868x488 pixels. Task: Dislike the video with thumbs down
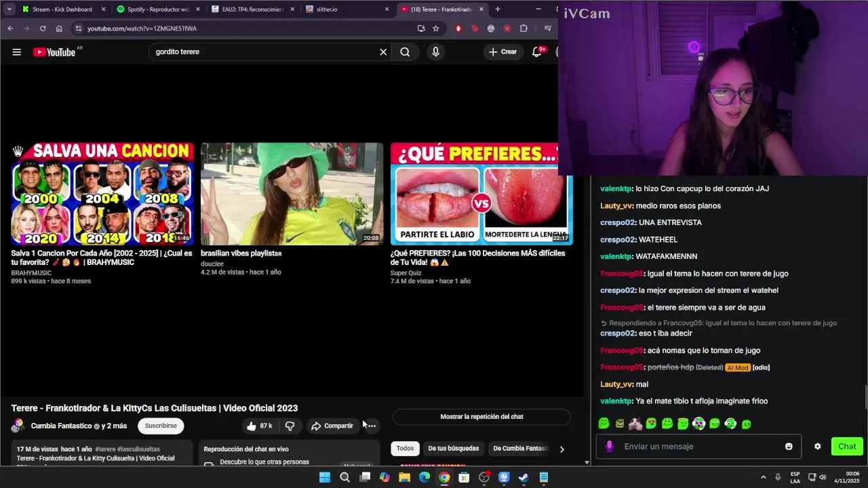click(x=290, y=426)
